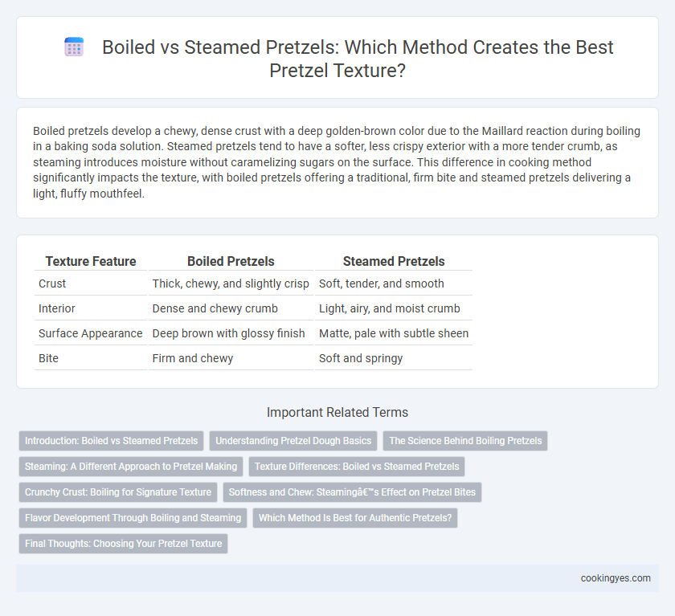
Task: Click the Important Related Terms heading
Action: tap(337, 413)
